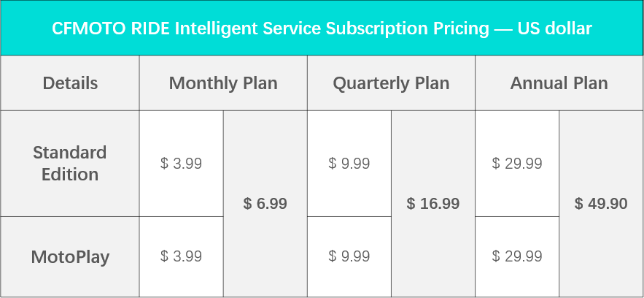Select the Monthly Plan column header
This screenshot has height=298, width=644.
[223, 83]
